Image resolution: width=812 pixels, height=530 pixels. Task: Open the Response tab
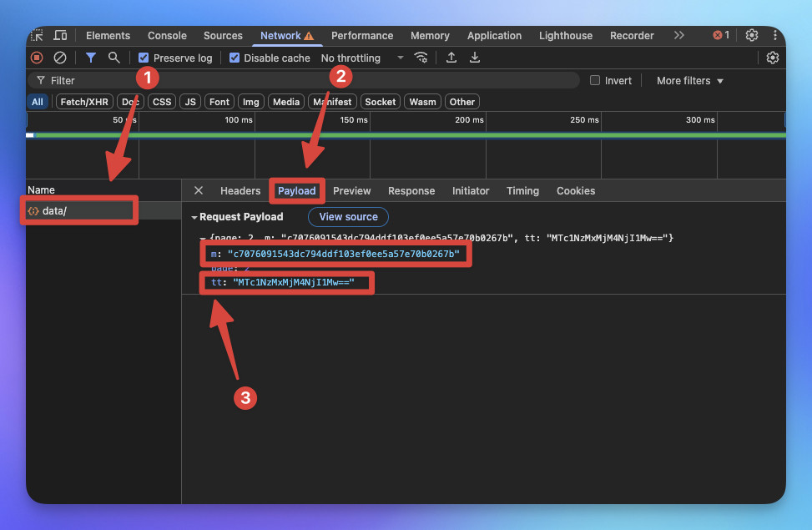[411, 190]
